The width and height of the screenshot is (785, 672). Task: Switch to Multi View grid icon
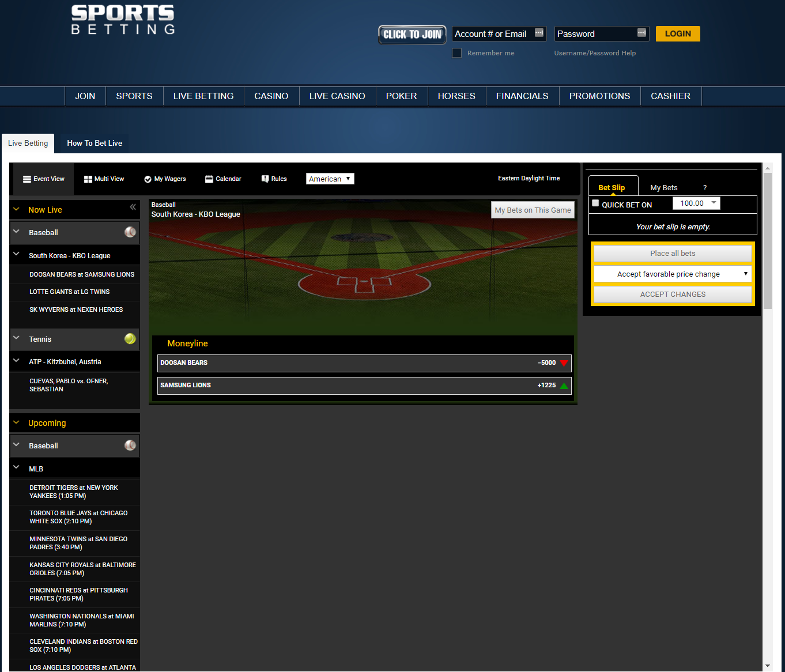88,179
